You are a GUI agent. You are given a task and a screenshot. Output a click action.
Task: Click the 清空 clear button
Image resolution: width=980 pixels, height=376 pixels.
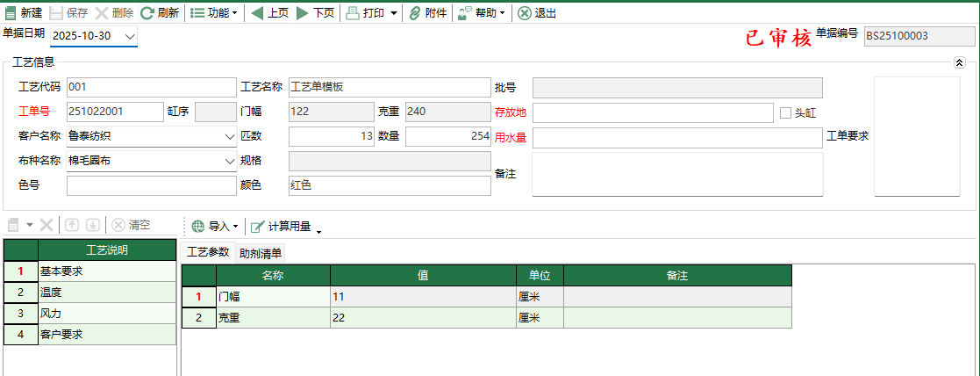tap(132, 225)
